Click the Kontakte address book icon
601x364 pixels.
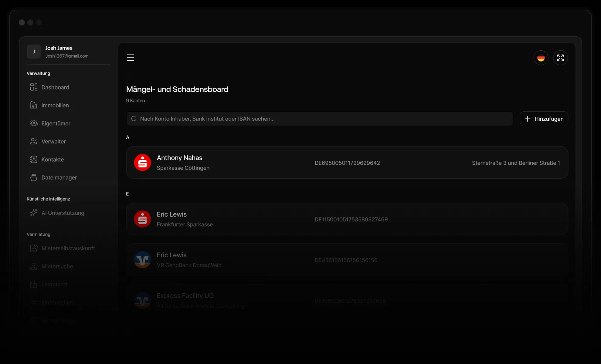pyautogui.click(x=34, y=160)
